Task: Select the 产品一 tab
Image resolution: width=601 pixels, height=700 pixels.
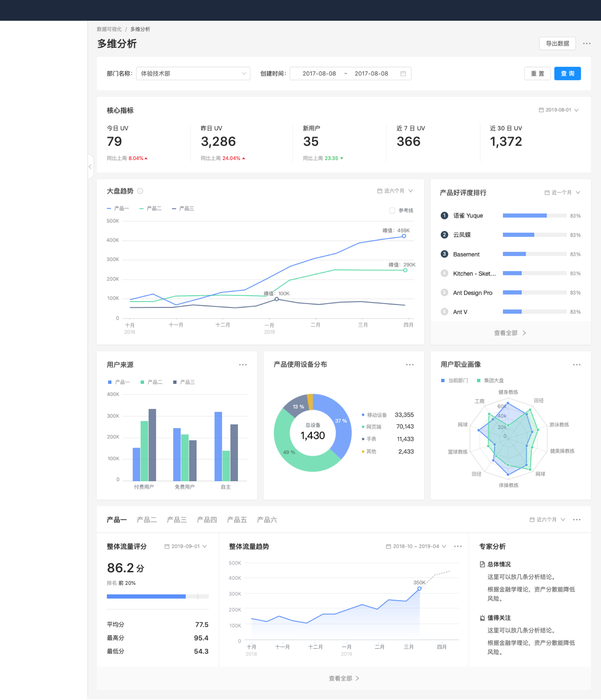Action: click(x=117, y=520)
